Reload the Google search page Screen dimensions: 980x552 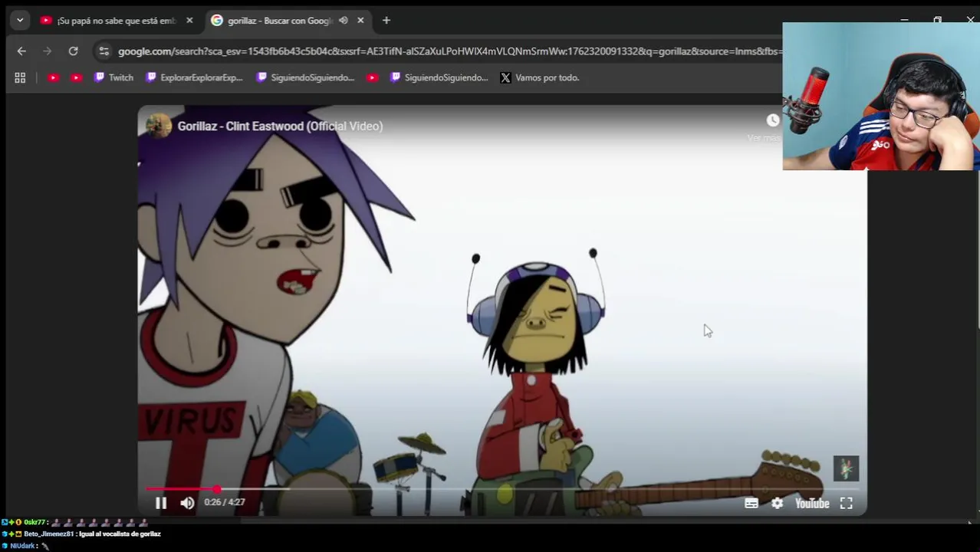pos(73,51)
